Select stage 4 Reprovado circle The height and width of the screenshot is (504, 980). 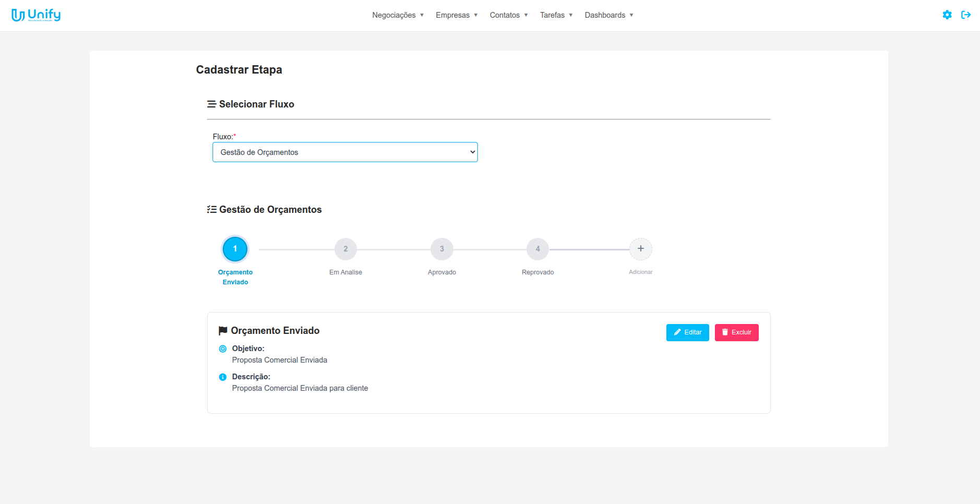[537, 249]
